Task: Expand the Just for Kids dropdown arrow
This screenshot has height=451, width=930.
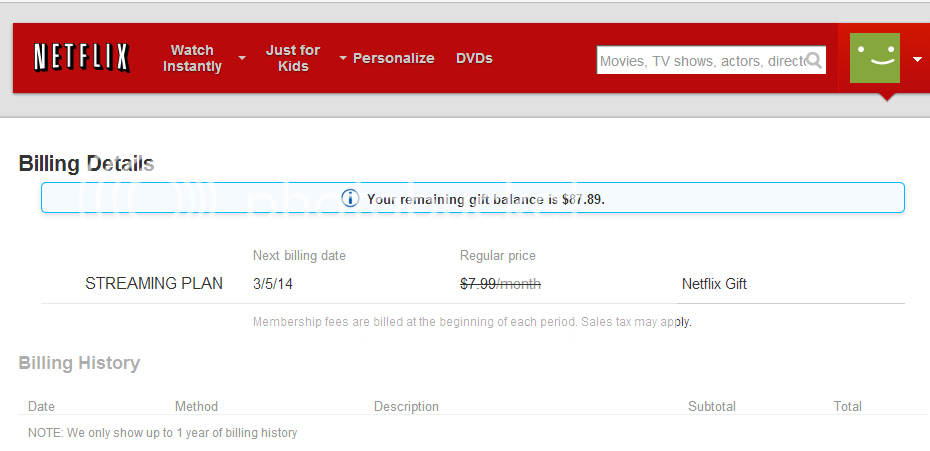Action: point(343,58)
